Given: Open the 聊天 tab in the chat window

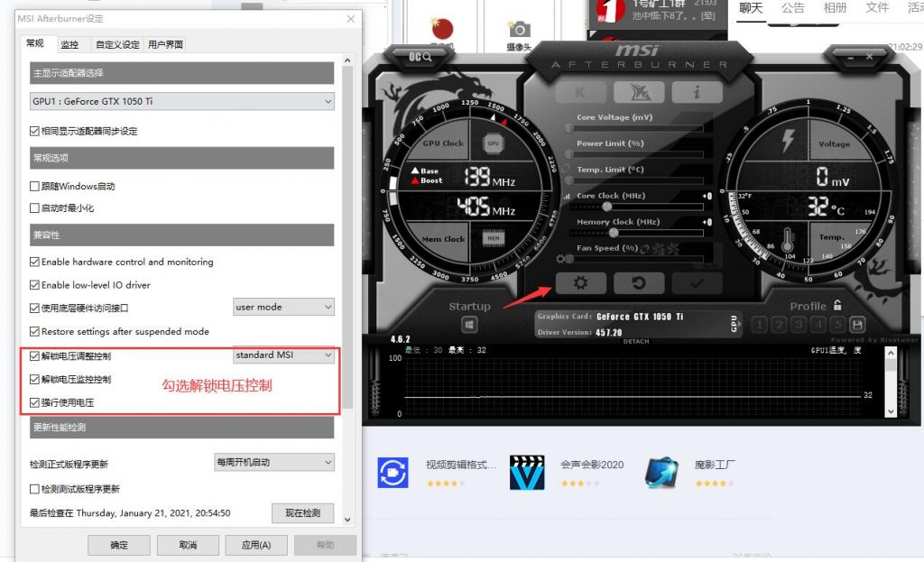Looking at the screenshot, I should pos(751,8).
